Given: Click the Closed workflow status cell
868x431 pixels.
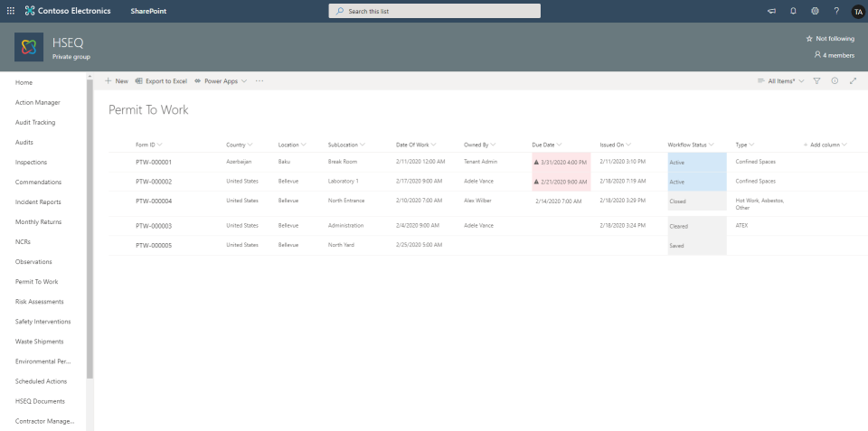Looking at the screenshot, I should tap(697, 201).
